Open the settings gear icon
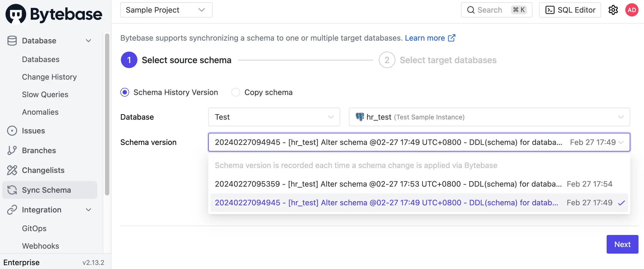The image size is (644, 269). [613, 10]
